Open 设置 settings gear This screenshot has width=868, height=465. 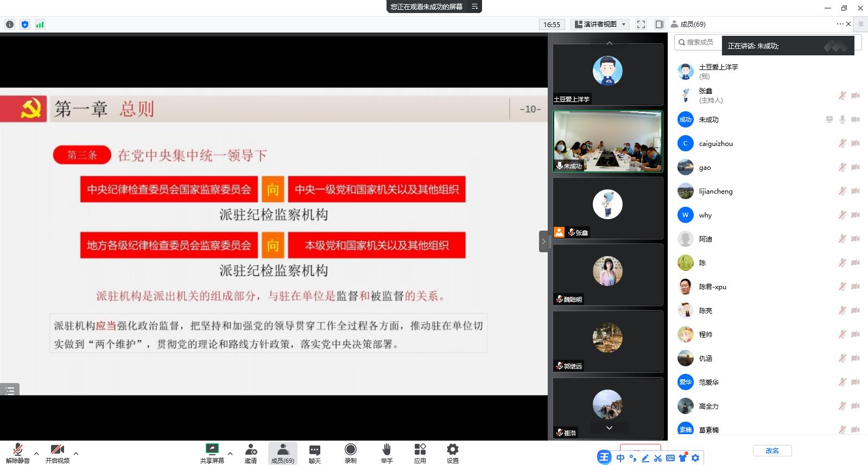tap(452, 453)
